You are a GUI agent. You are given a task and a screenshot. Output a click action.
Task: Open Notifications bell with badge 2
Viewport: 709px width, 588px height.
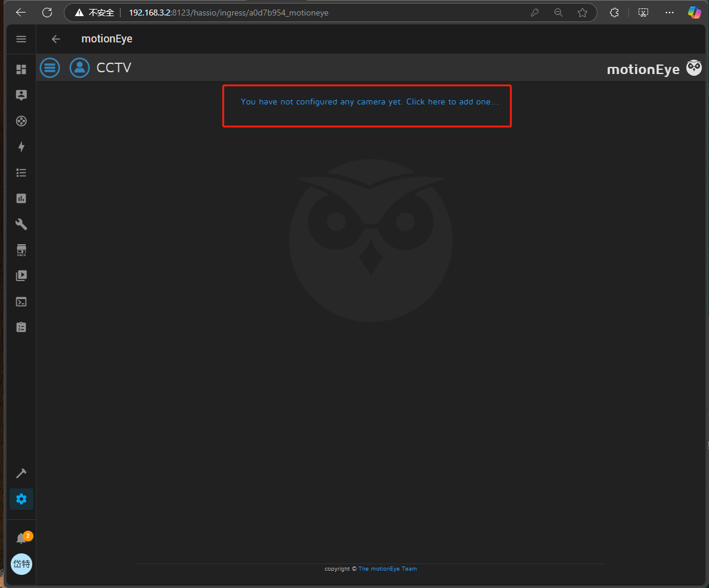21,538
